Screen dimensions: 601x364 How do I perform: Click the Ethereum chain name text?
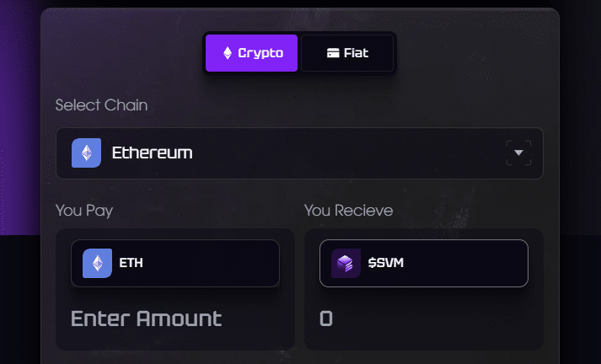(153, 153)
